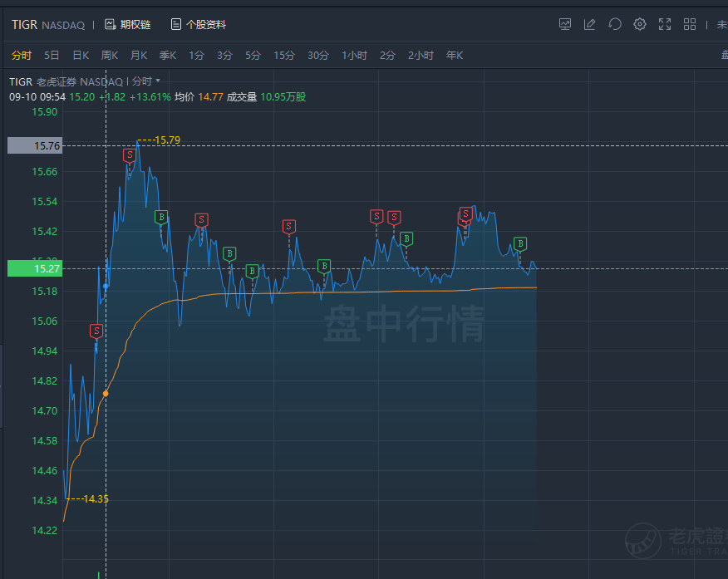Screen dimensions: 728x579
Task: Click the TIGR NASDAQ ticker title
Action: [x=48, y=25]
